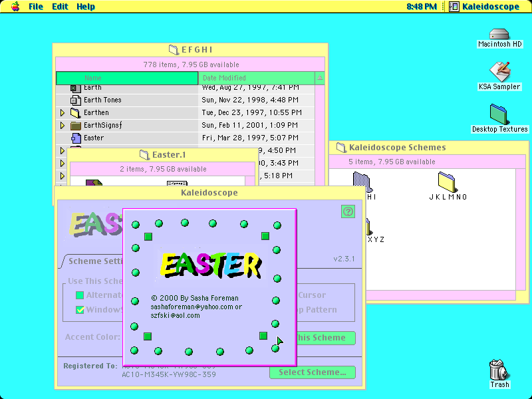532x399 pixels.
Task: Click the szfski@aol.com address
Action: coord(175,315)
